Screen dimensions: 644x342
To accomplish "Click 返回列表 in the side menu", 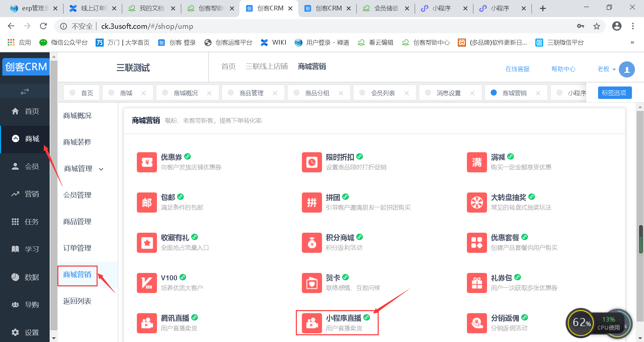I will click(x=77, y=301).
